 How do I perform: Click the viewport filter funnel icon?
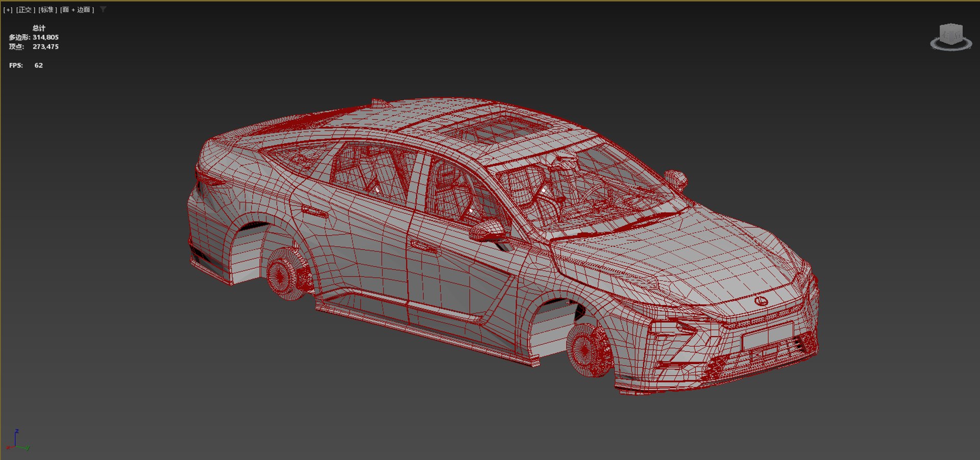(103, 10)
